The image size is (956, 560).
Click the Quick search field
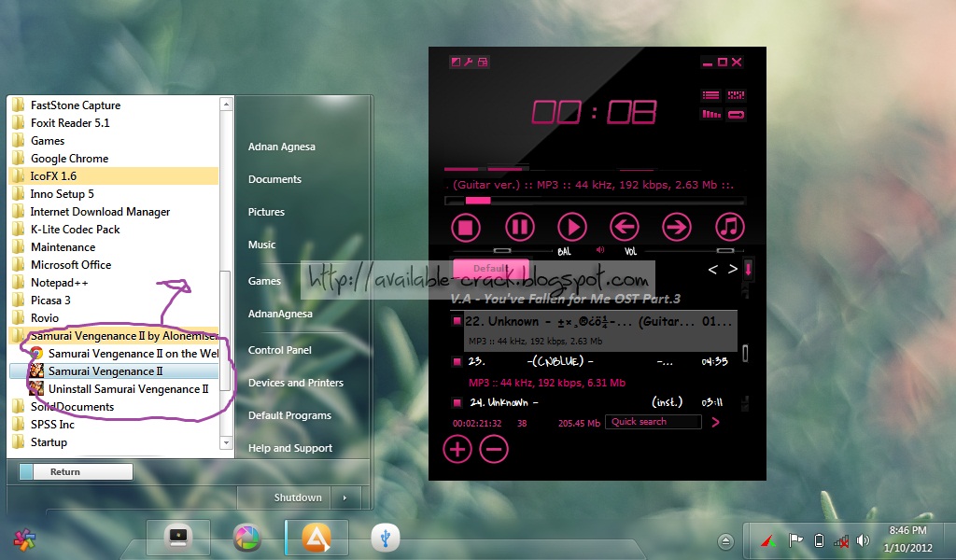coord(653,422)
